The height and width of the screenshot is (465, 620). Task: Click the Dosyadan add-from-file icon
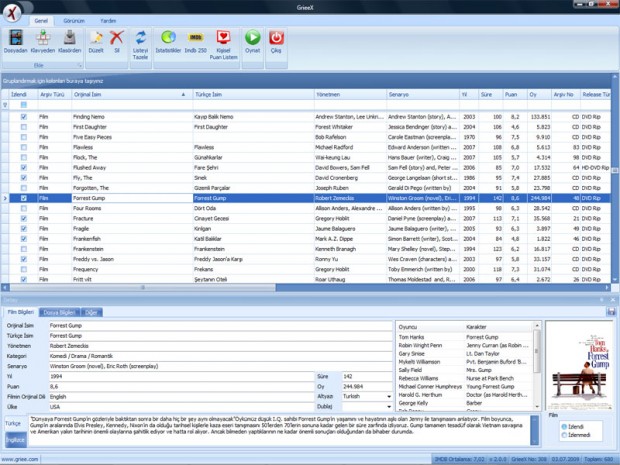tap(16, 38)
